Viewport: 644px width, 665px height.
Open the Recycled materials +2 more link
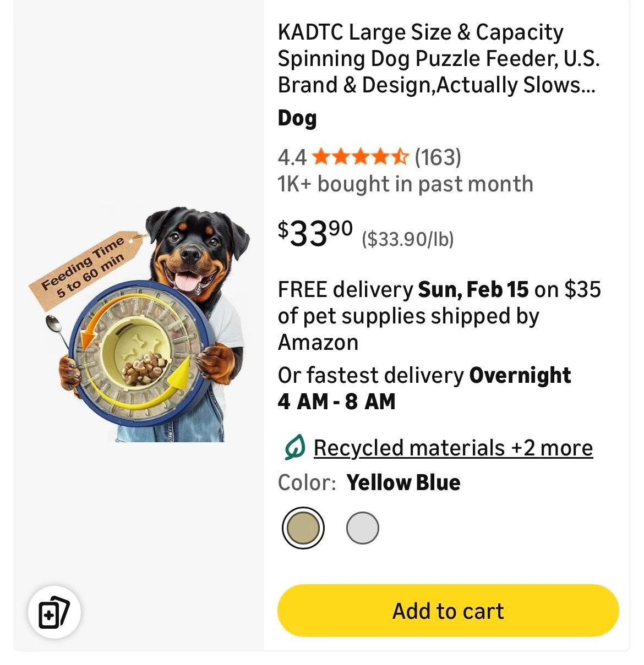tap(453, 448)
